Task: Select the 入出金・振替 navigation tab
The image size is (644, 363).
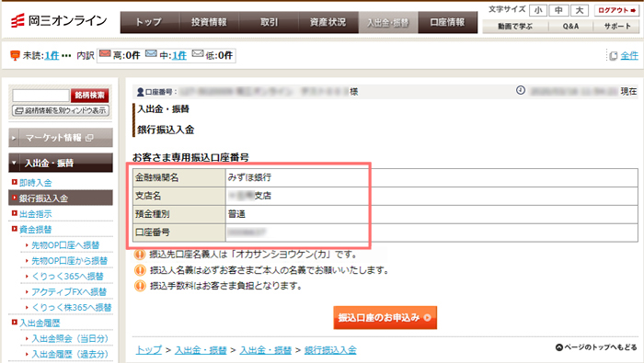Action: click(x=388, y=22)
